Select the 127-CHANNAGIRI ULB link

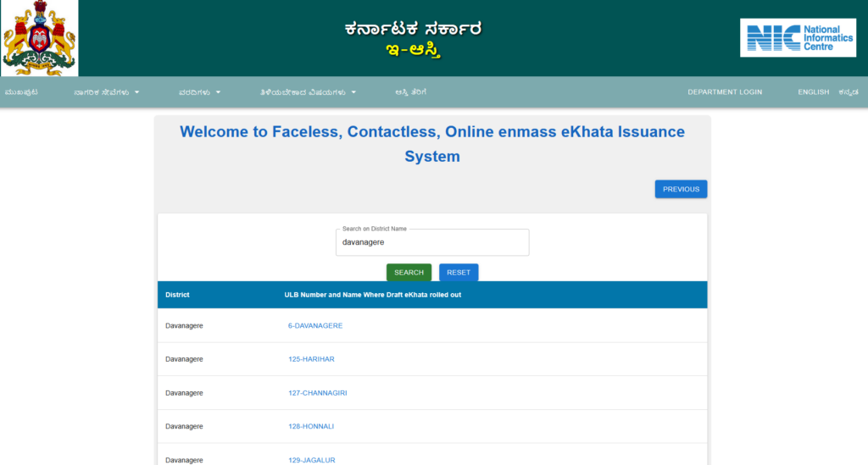pos(318,393)
